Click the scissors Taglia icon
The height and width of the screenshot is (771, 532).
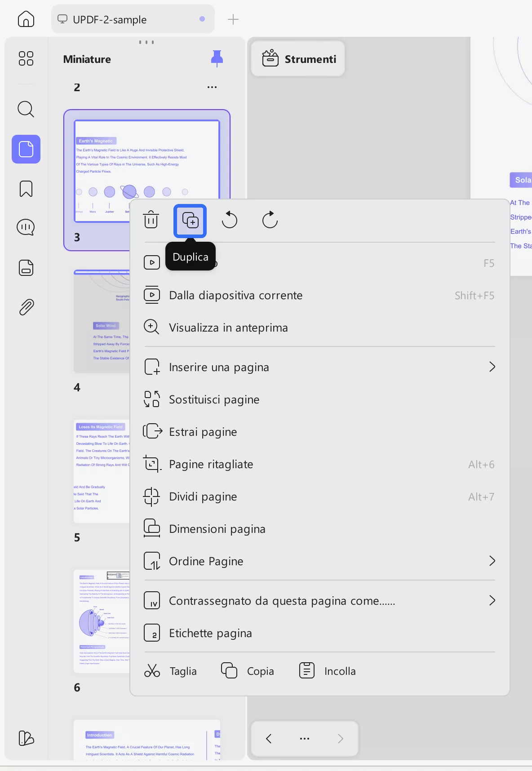coord(152,671)
